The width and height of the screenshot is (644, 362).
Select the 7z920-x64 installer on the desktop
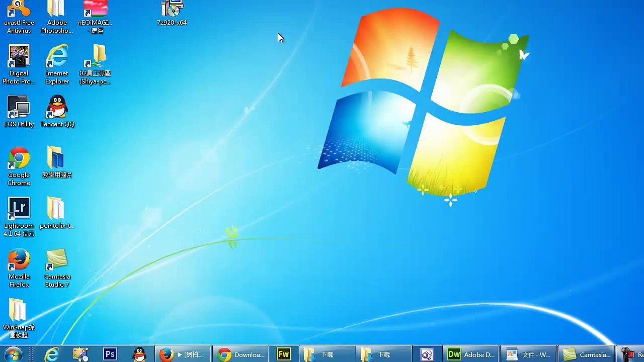point(172,14)
